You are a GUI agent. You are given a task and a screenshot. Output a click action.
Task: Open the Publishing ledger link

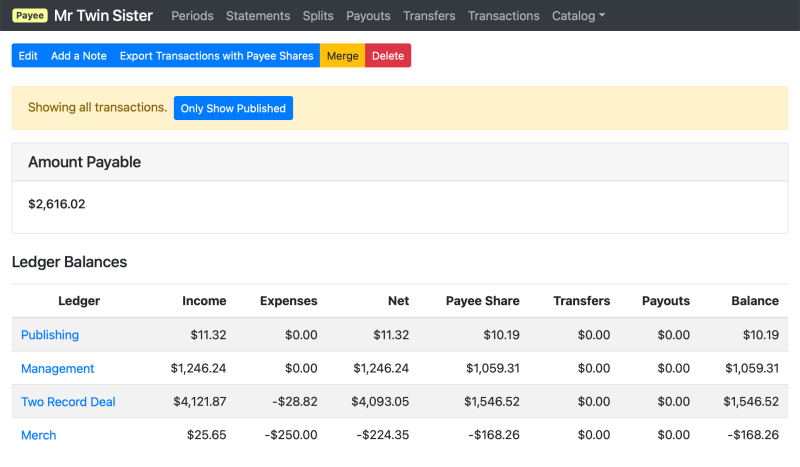(x=50, y=335)
